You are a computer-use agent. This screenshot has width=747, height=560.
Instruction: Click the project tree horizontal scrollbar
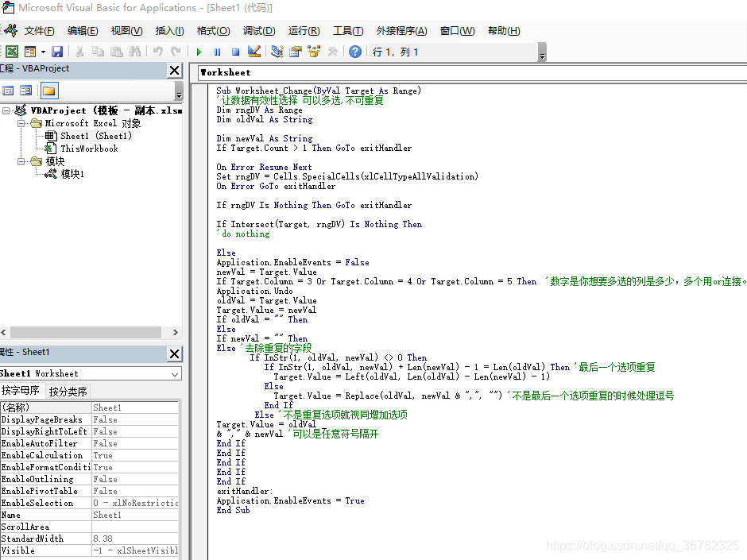click(90, 332)
